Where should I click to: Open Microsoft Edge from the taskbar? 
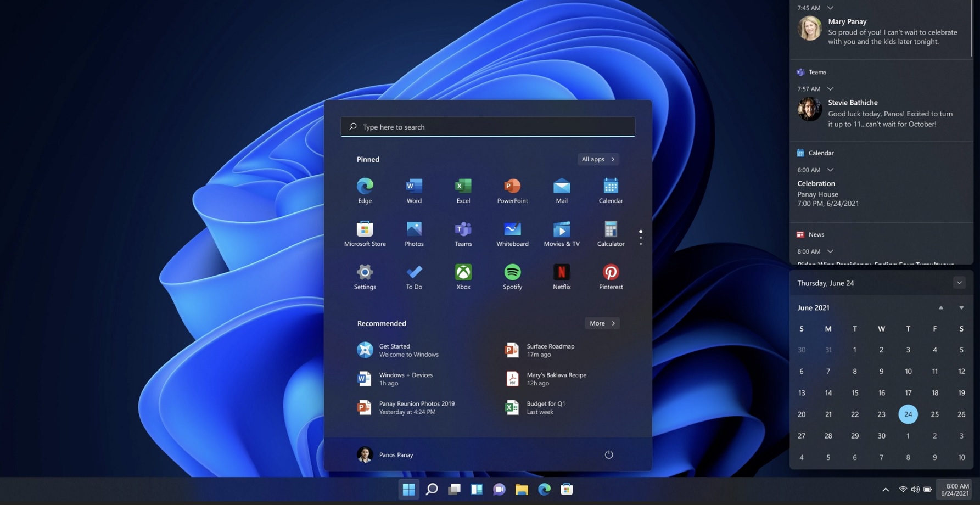tap(544, 489)
